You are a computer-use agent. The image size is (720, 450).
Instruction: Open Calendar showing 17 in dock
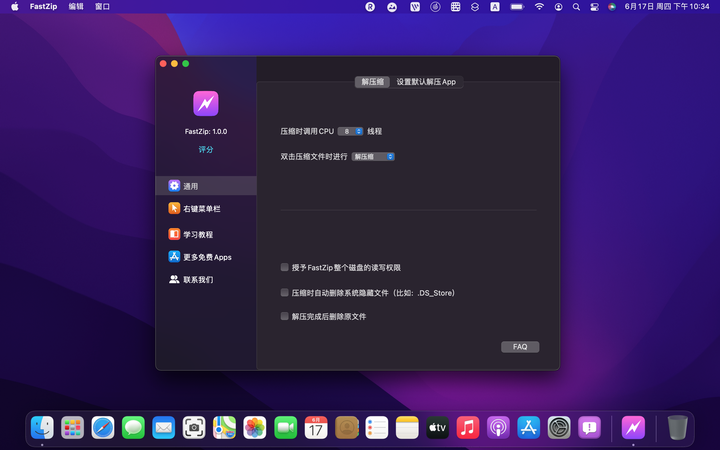pyautogui.click(x=316, y=428)
